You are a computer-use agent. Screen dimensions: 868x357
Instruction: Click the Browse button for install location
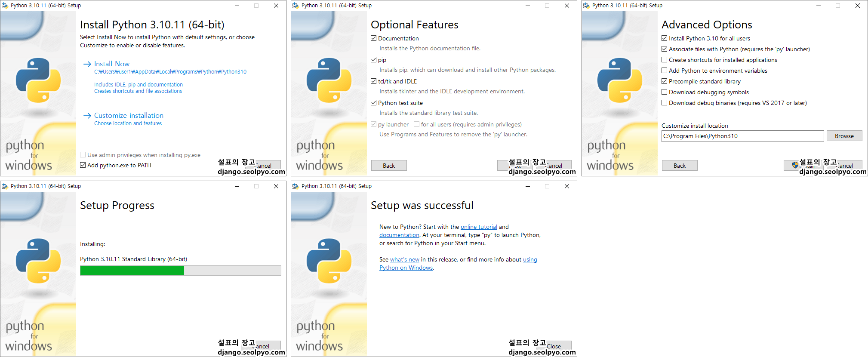coord(844,136)
